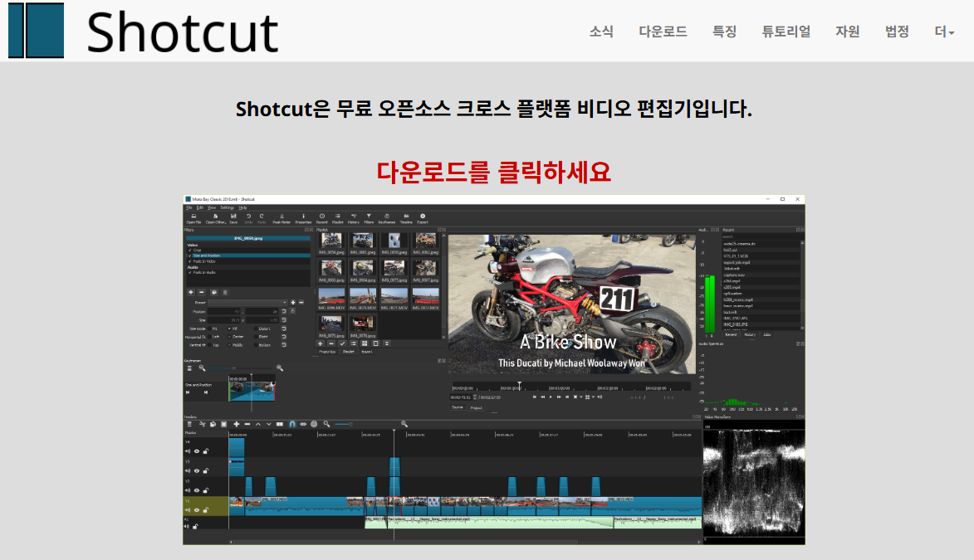Click the Open Other toolbar icon

coord(216,218)
